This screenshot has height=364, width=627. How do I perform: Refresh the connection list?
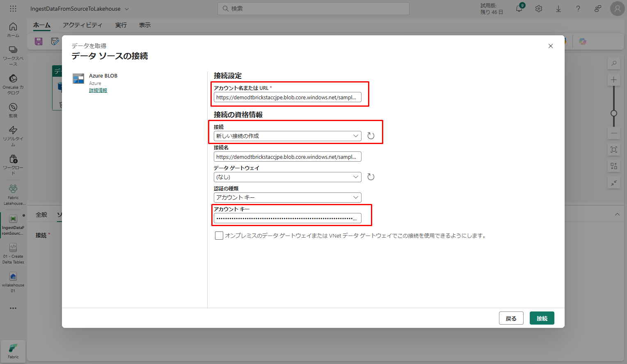[371, 136]
